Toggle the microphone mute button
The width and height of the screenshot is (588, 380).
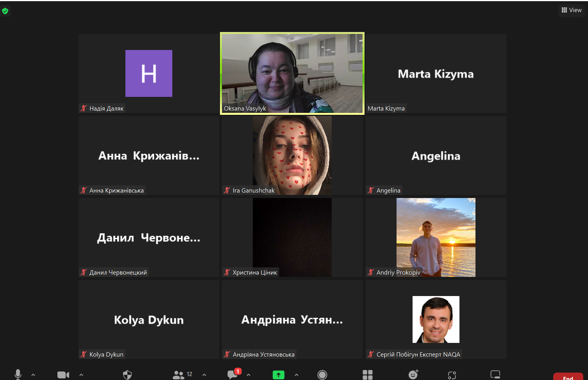coord(18,374)
